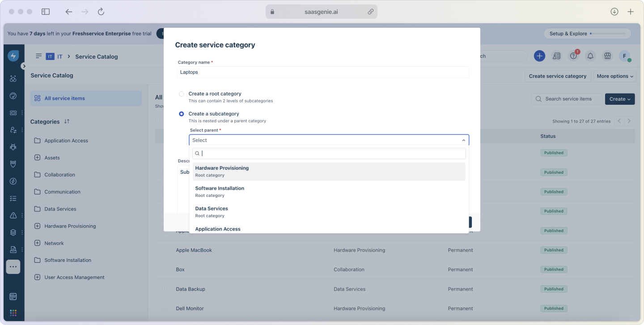Click the Setup & Explore progress bar
Screen dimensions: 644x325
[587, 33]
